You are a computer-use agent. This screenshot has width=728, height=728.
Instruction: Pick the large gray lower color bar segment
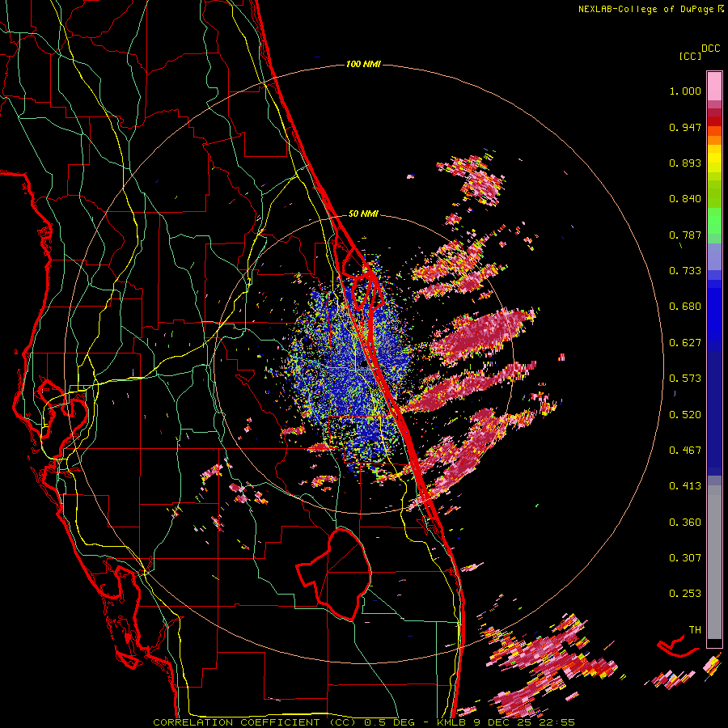point(714,562)
